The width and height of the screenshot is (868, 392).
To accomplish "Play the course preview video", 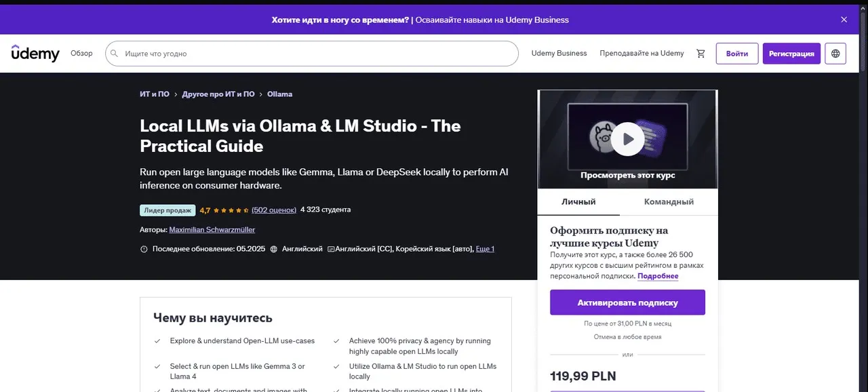I will coord(627,139).
